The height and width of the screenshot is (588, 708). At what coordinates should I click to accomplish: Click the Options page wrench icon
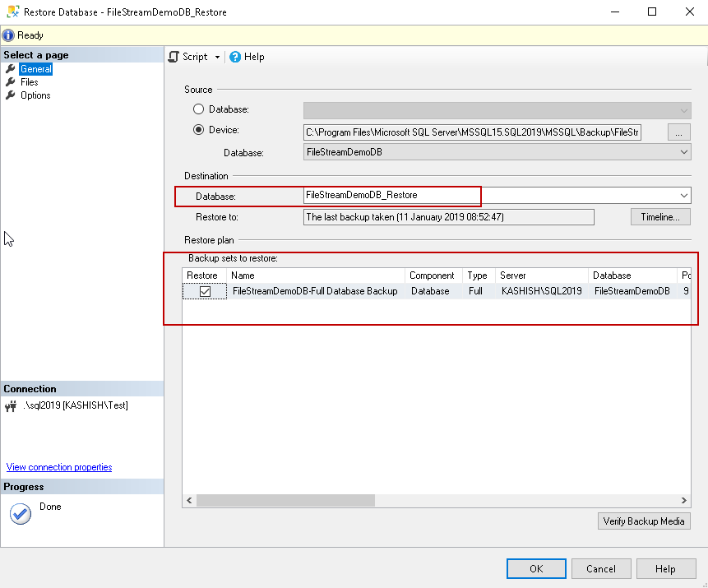tap(11, 95)
